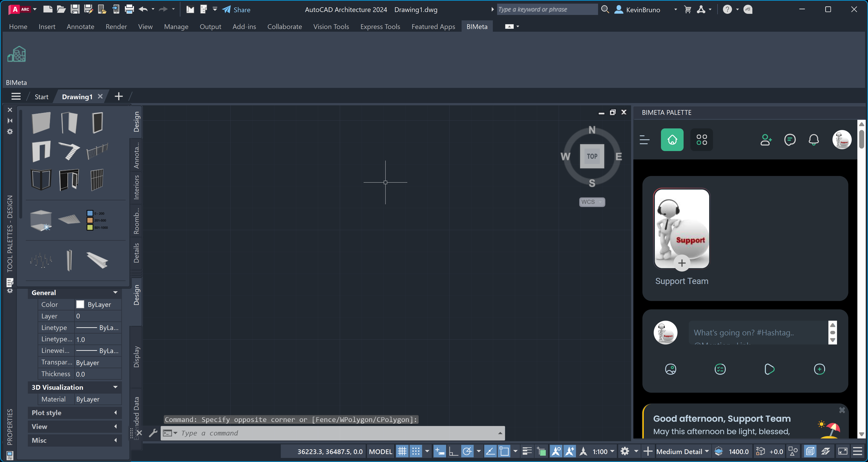Open the annotation scale 1:100 dropdown
Image resolution: width=868 pixels, height=462 pixels.
603,452
